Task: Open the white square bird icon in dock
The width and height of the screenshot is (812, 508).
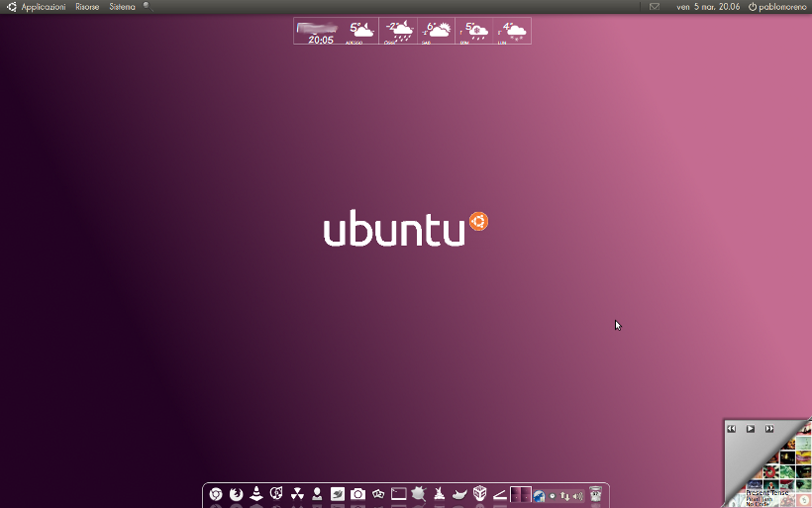Action: pyautogui.click(x=337, y=494)
